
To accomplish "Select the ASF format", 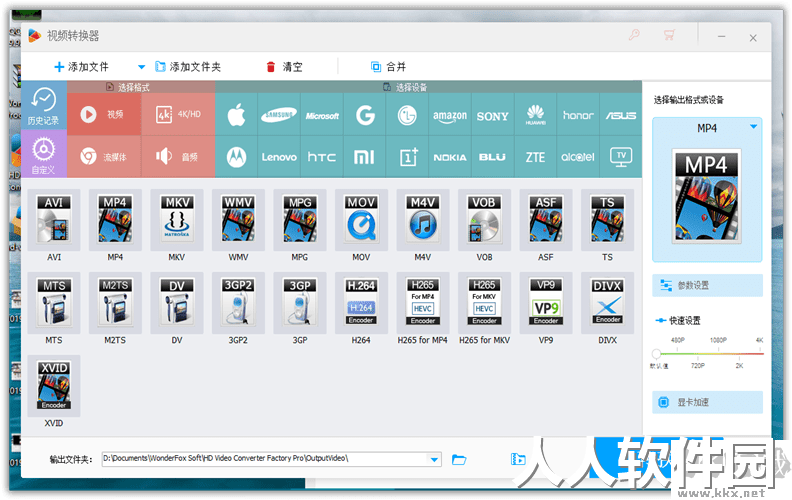I will [x=546, y=220].
